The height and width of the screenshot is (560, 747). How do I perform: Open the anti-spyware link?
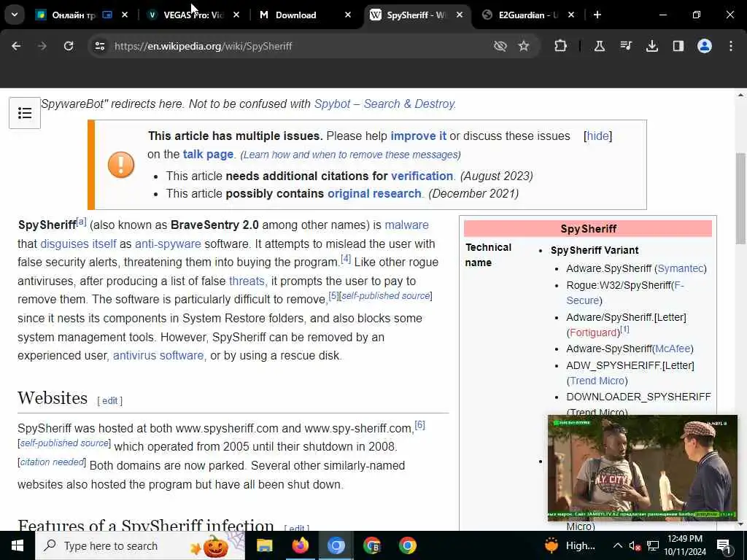click(x=168, y=244)
